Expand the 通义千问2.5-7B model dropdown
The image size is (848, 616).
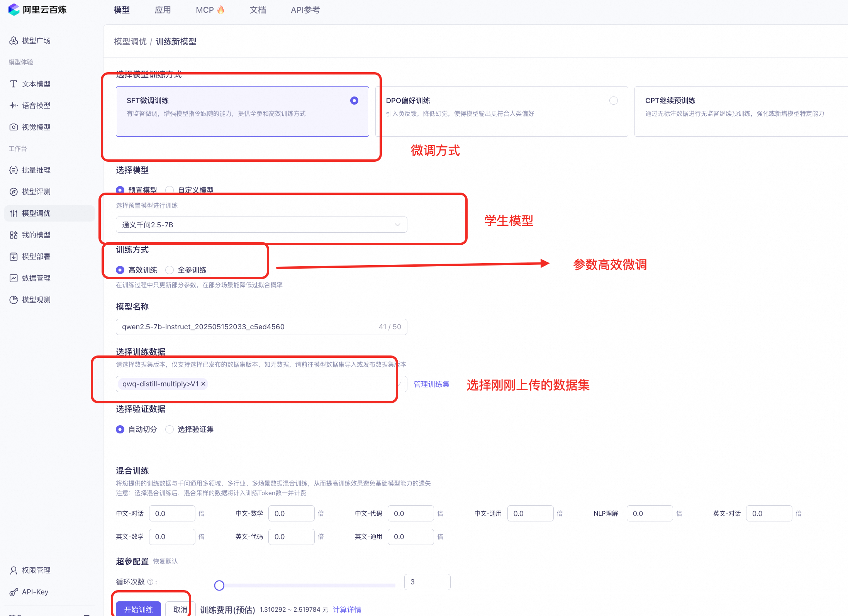pyautogui.click(x=261, y=225)
